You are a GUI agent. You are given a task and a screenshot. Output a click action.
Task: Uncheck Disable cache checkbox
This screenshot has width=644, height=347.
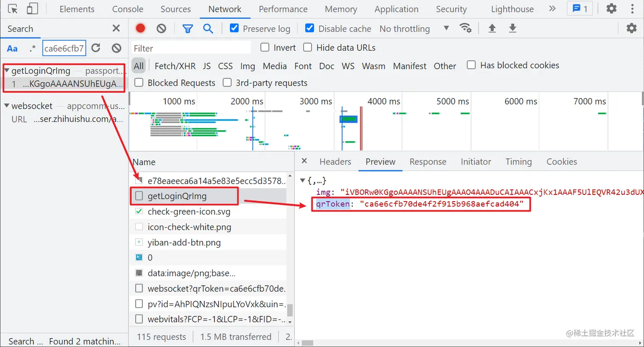(310, 28)
